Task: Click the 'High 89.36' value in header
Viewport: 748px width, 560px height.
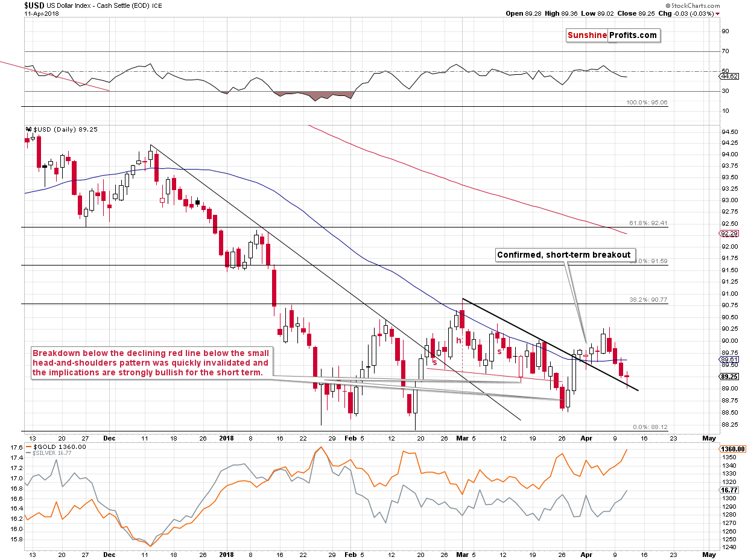Action: (x=562, y=13)
